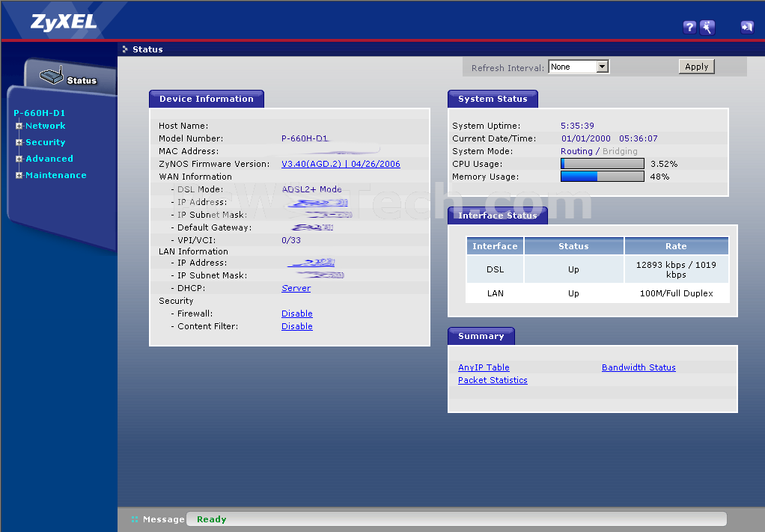The image size is (765, 532).
Task: Click the Content Filter Disable link
Action: coord(297,326)
